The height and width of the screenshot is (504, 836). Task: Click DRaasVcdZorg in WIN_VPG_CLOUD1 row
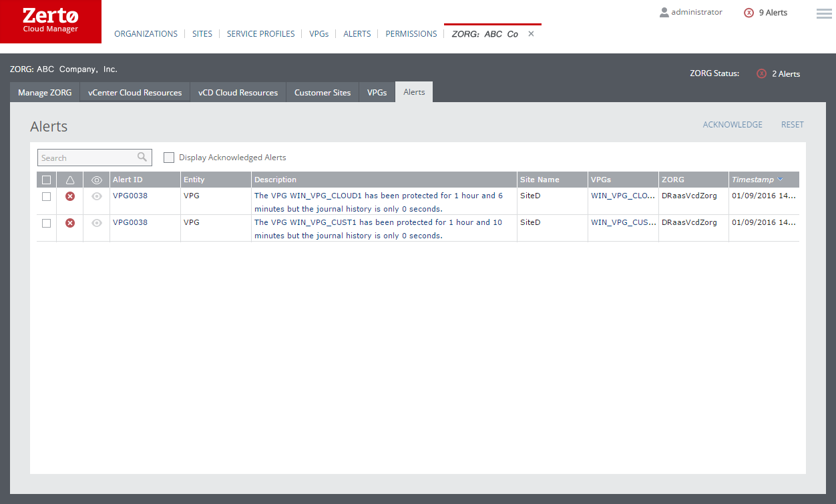coord(690,196)
